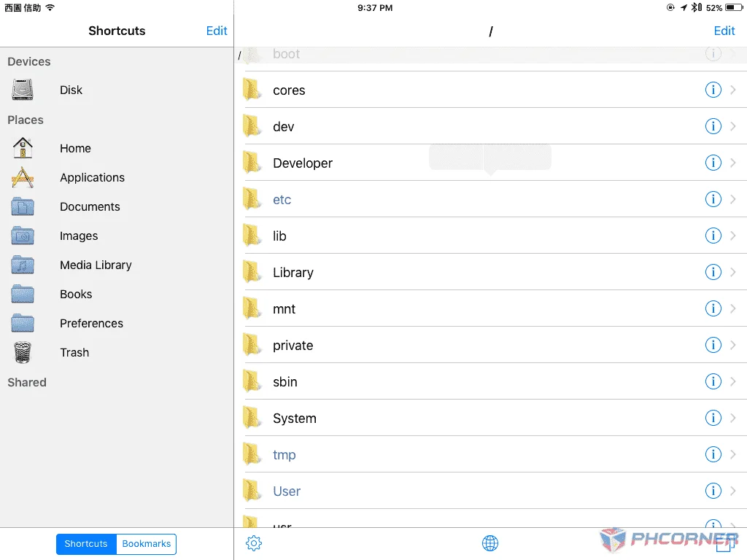Open the User folder row
Viewport: 747px width, 560px height.
(x=491, y=491)
